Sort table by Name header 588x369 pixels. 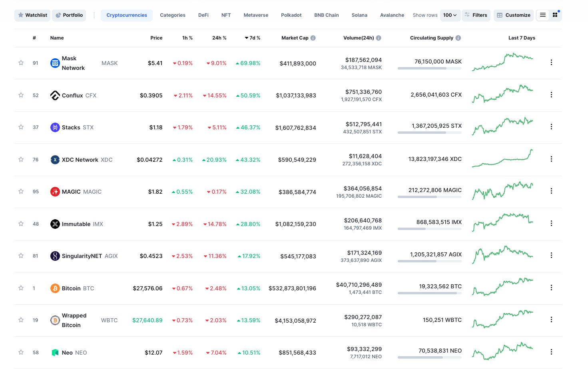click(x=57, y=38)
